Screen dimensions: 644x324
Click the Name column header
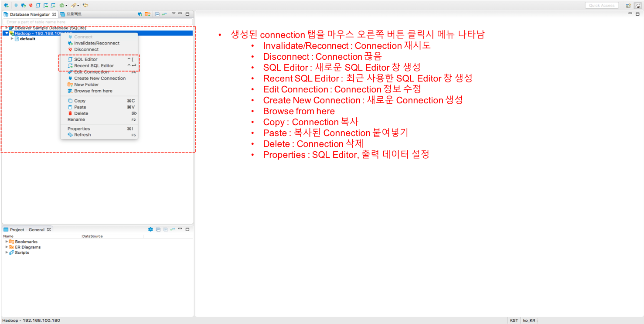coord(42,236)
